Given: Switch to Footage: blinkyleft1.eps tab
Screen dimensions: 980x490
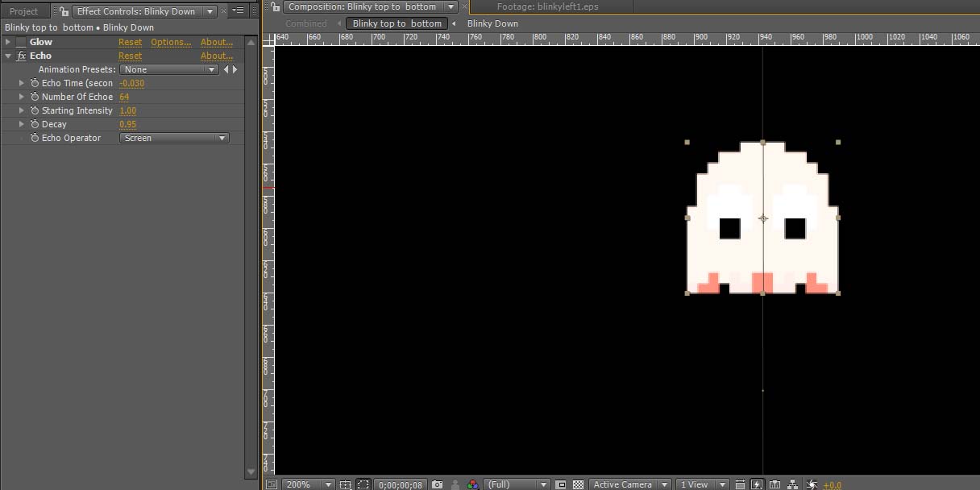Looking at the screenshot, I should (x=547, y=6).
